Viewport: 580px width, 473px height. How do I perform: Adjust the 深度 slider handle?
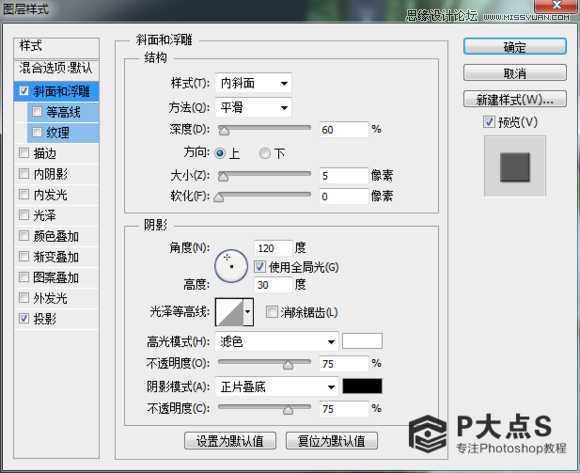click(x=224, y=131)
